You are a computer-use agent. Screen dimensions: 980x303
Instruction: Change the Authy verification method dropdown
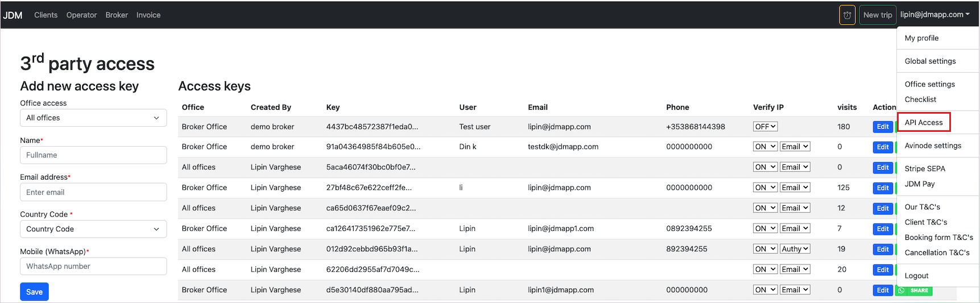795,249
